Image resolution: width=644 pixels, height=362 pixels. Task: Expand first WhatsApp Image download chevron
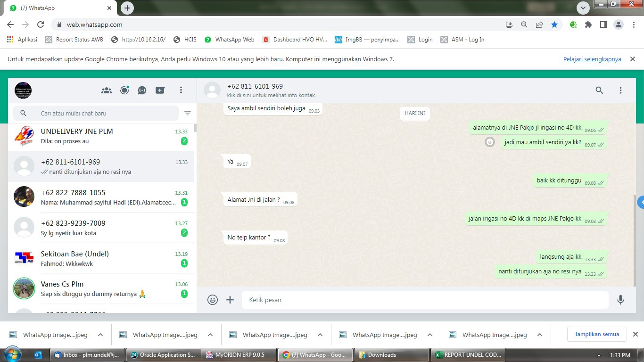[x=100, y=335]
